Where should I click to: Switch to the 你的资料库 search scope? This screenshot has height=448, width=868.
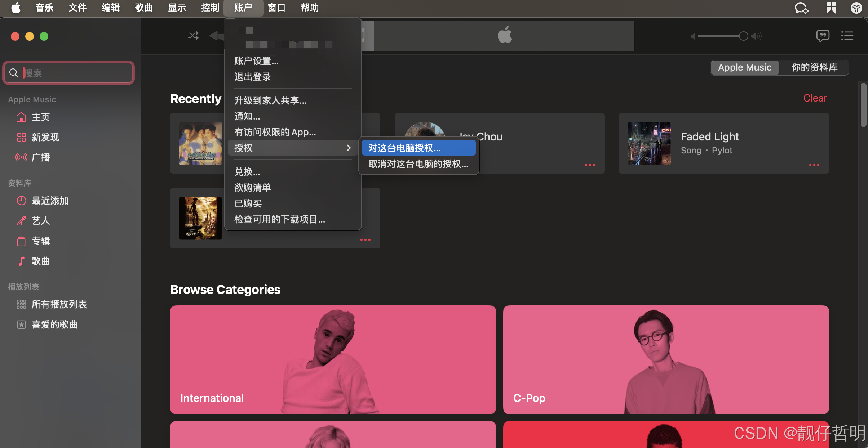(x=814, y=67)
